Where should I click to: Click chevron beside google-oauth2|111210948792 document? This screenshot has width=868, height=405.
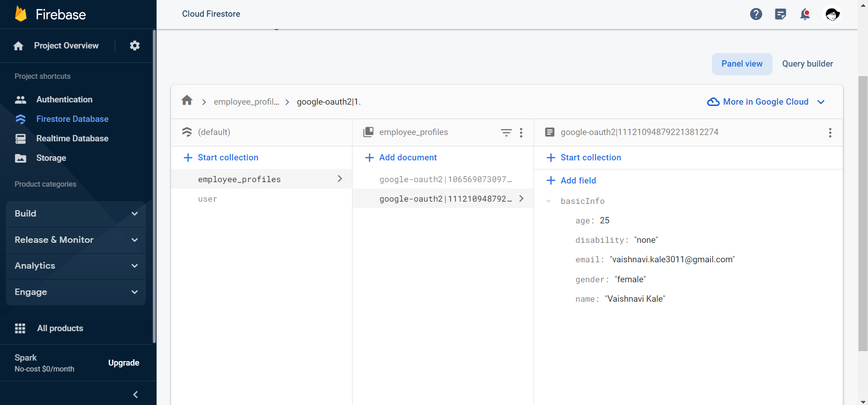click(x=522, y=198)
